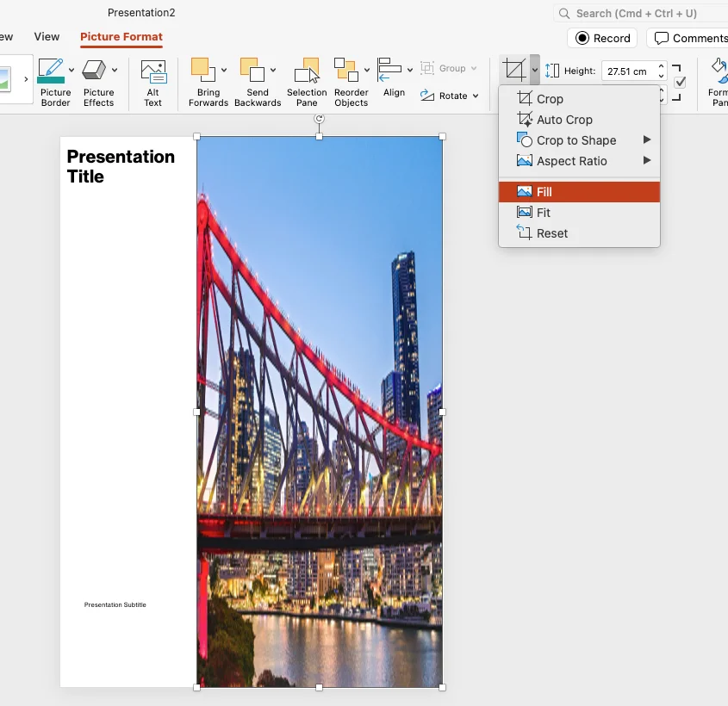728x706 pixels.
Task: Select Crop in the crop menu
Action: (579, 99)
